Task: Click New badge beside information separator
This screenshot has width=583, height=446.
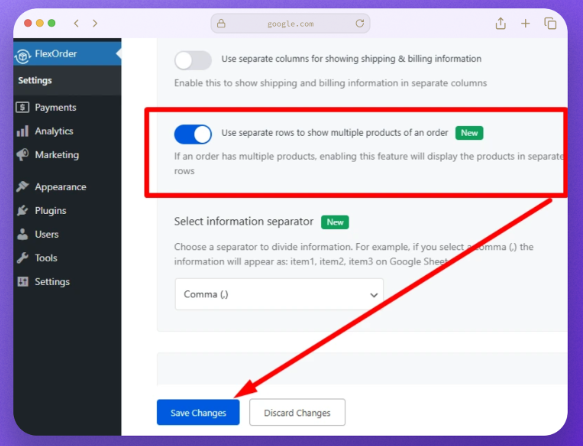Action: [x=335, y=222]
